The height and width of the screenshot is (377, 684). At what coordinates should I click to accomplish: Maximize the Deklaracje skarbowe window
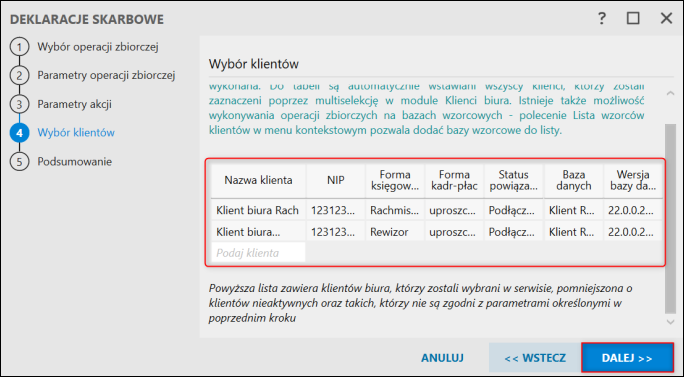pyautogui.click(x=633, y=18)
